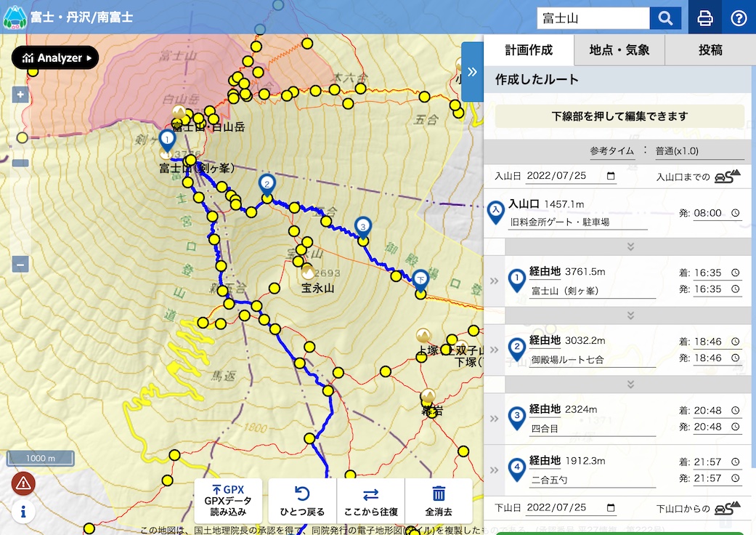The width and height of the screenshot is (756, 535).
Task: Click the 16:35 departure time for waypoint 1
Action: [708, 289]
